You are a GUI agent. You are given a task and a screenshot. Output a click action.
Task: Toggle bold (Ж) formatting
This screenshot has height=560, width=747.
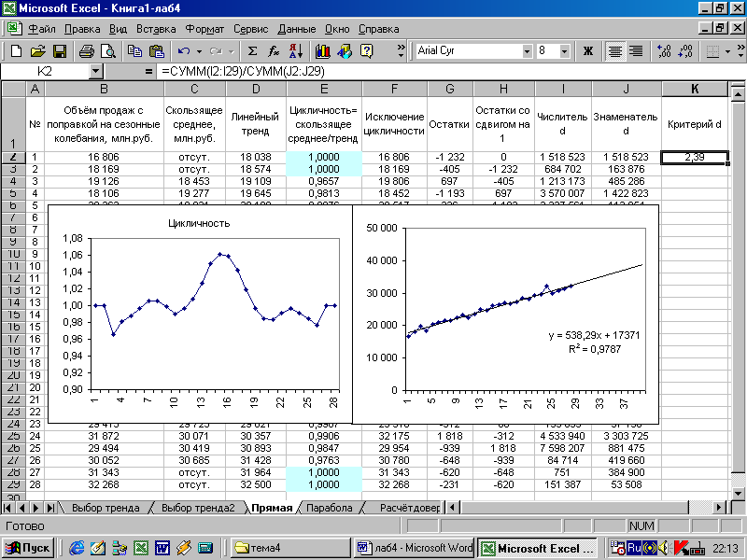coord(588,51)
